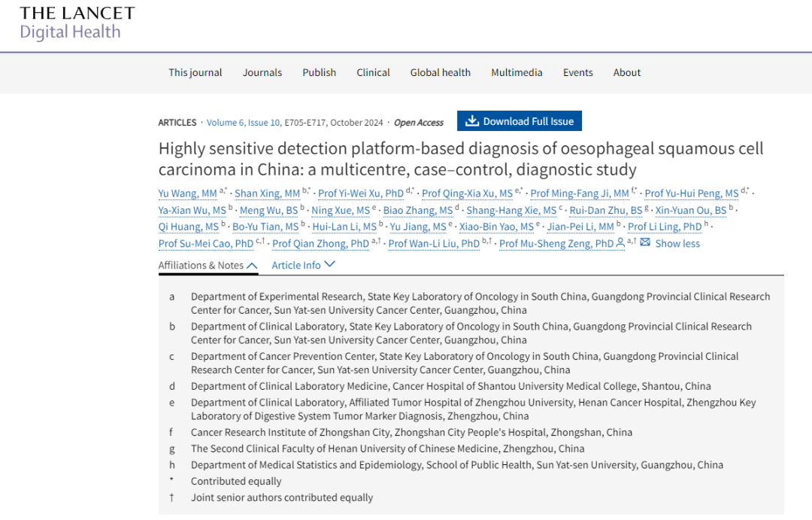Open the About menu
Image resolution: width=812 pixels, height=520 pixels.
click(627, 72)
